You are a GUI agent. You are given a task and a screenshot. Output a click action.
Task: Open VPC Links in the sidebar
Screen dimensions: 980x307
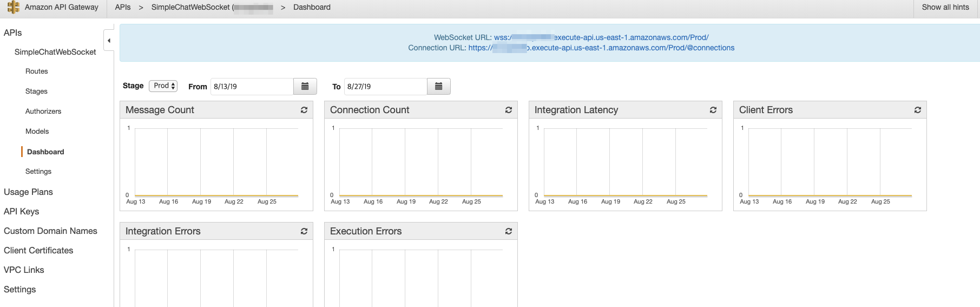(x=24, y=270)
